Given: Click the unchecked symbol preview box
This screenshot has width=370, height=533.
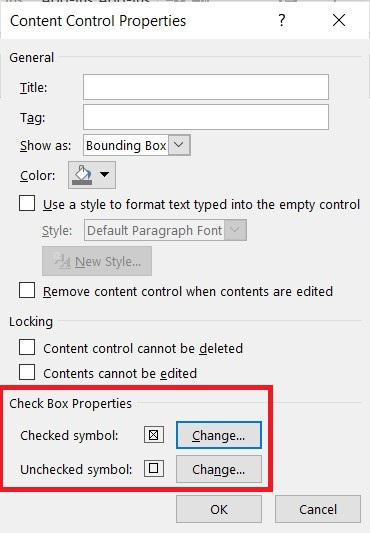Looking at the screenshot, I should click(x=154, y=469).
